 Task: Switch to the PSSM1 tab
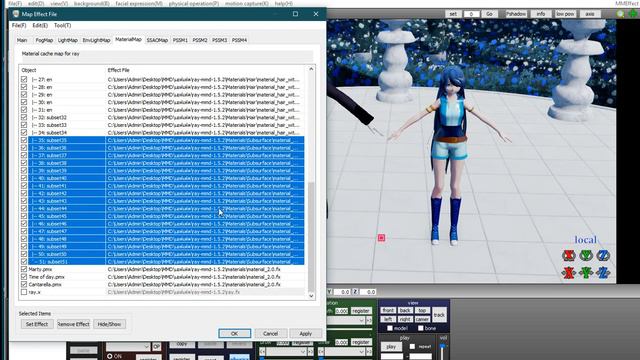(180, 40)
